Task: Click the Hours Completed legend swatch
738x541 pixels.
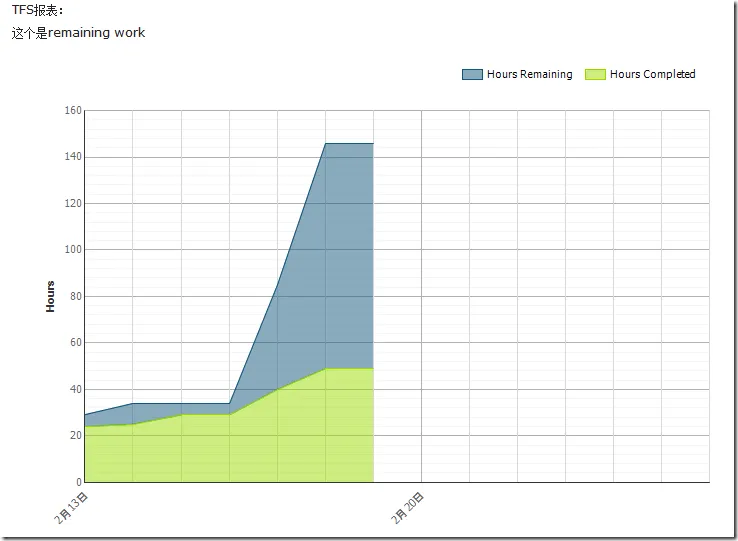Action: click(x=595, y=74)
